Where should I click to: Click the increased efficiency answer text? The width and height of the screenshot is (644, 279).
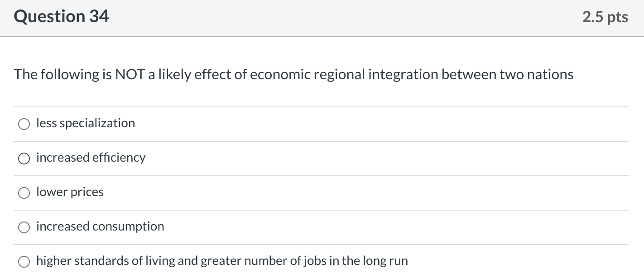91,158
